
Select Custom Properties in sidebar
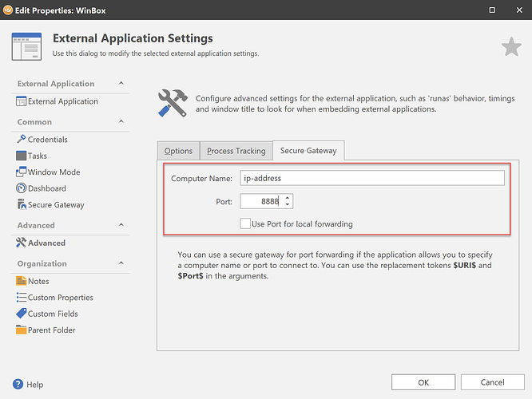point(60,298)
